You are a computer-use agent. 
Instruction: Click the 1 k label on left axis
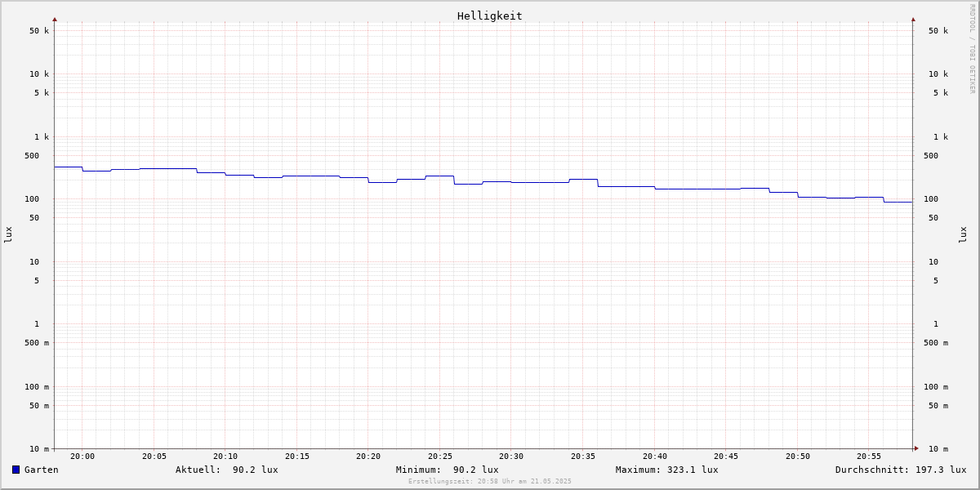pos(42,137)
